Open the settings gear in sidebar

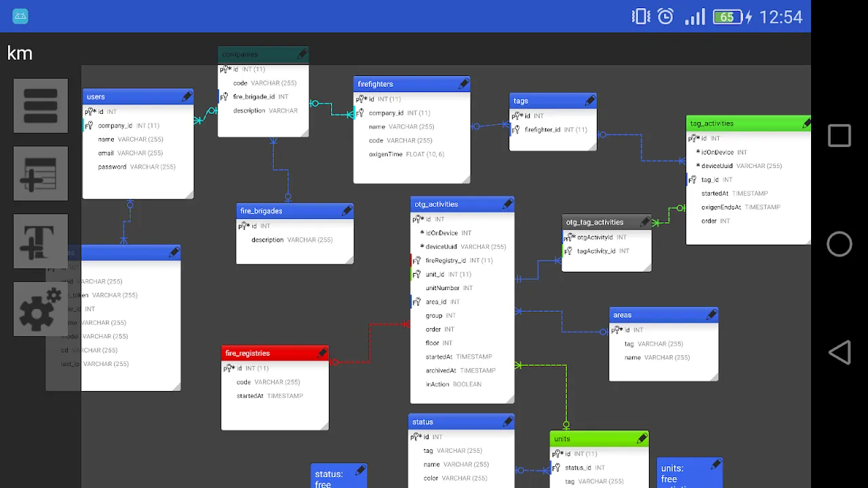tap(40, 308)
